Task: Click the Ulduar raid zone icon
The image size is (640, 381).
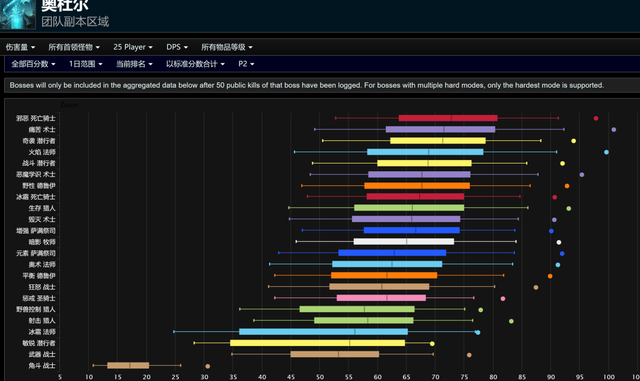Action: pyautogui.click(x=18, y=14)
